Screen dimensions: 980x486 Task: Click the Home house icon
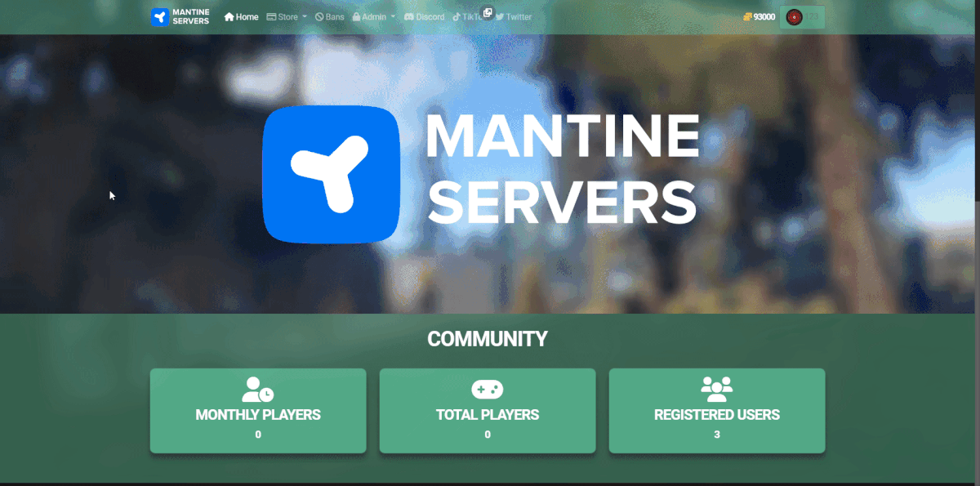pyautogui.click(x=229, y=16)
